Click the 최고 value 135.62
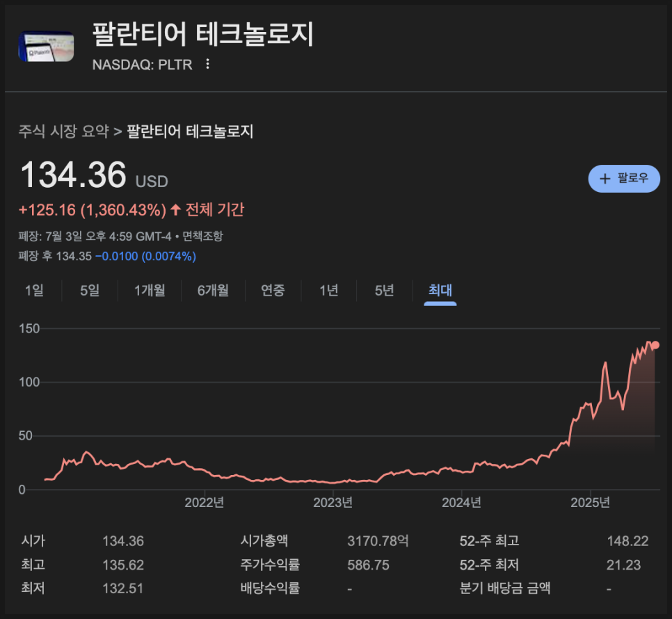The width and height of the screenshot is (672, 619). (x=123, y=565)
